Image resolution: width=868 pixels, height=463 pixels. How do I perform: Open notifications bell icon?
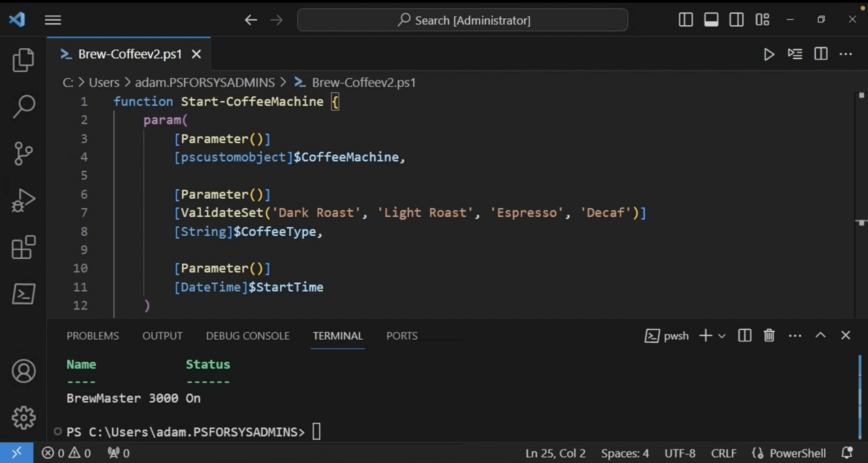[847, 453]
